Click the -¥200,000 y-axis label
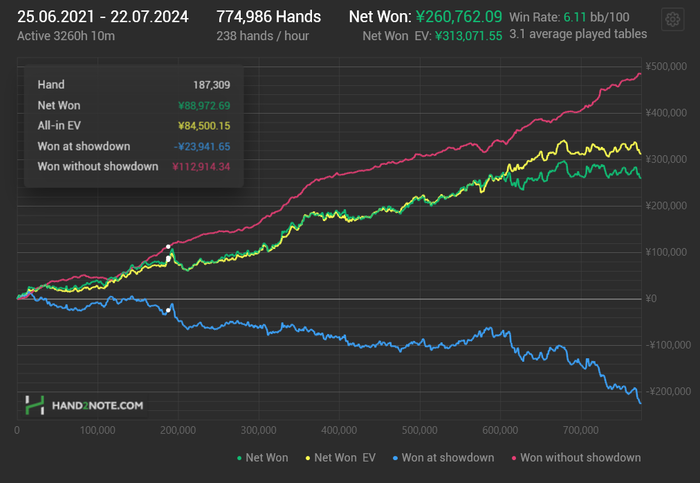Viewport: 700px width, 483px height. click(x=668, y=391)
